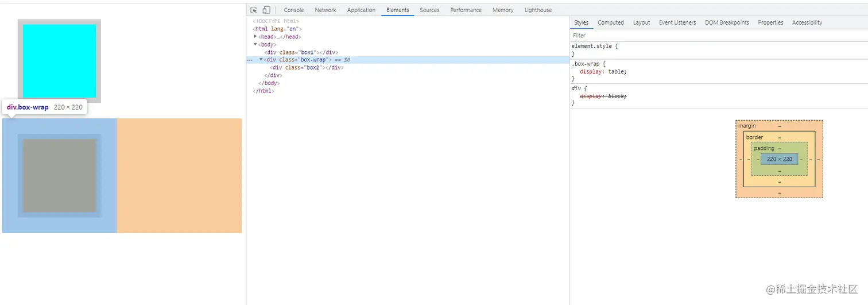Open the Console tab
Screen dimensions: 868x305
(x=294, y=10)
